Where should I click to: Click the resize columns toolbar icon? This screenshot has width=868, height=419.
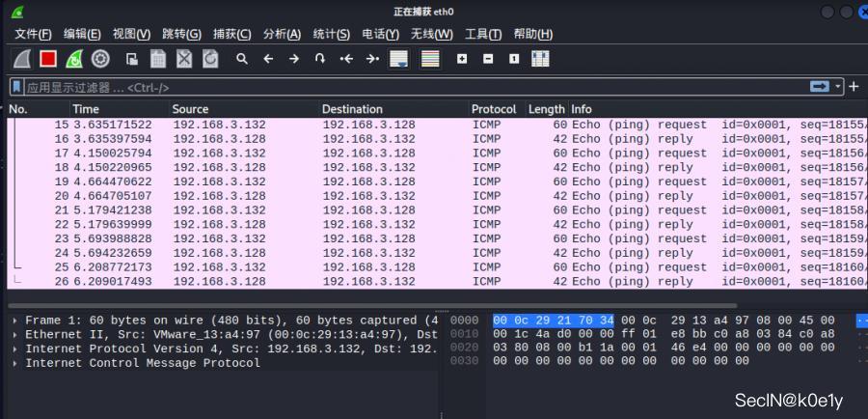point(540,59)
